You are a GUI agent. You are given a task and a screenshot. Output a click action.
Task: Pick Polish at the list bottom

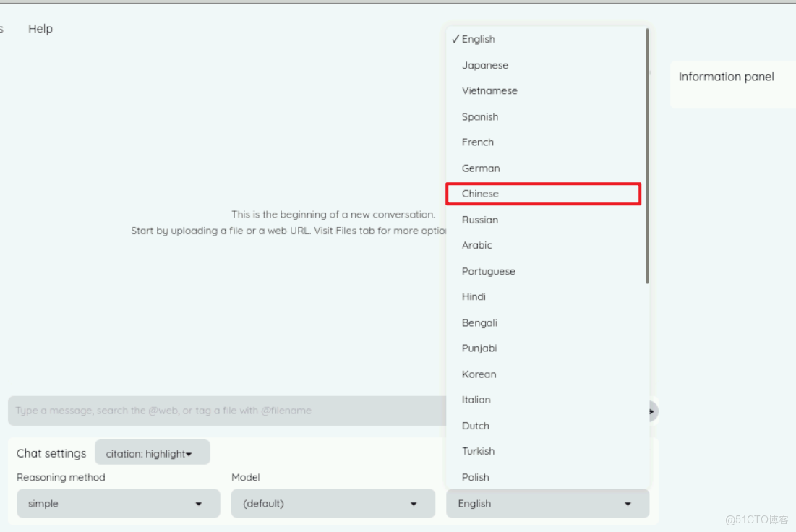pyautogui.click(x=476, y=477)
